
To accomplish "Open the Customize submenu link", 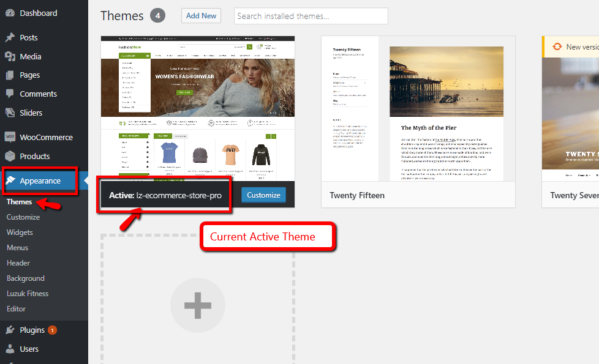I will point(23,217).
